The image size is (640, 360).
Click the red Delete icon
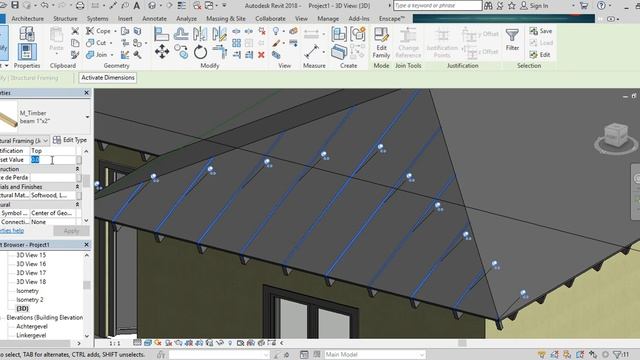click(x=261, y=55)
